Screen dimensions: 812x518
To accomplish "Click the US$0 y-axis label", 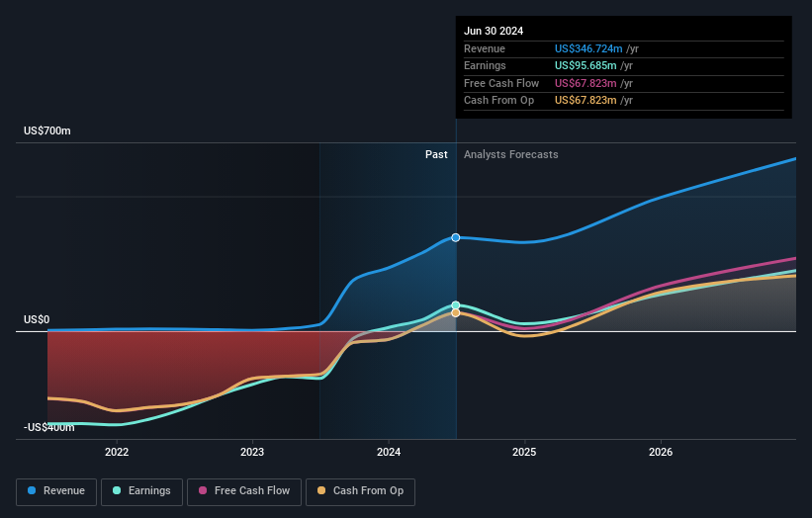I will tap(37, 320).
